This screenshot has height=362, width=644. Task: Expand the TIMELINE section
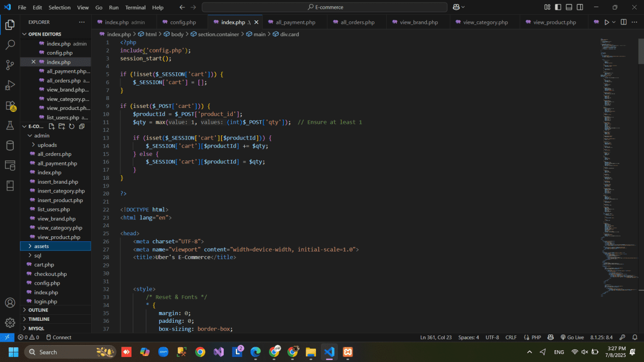(x=56, y=319)
